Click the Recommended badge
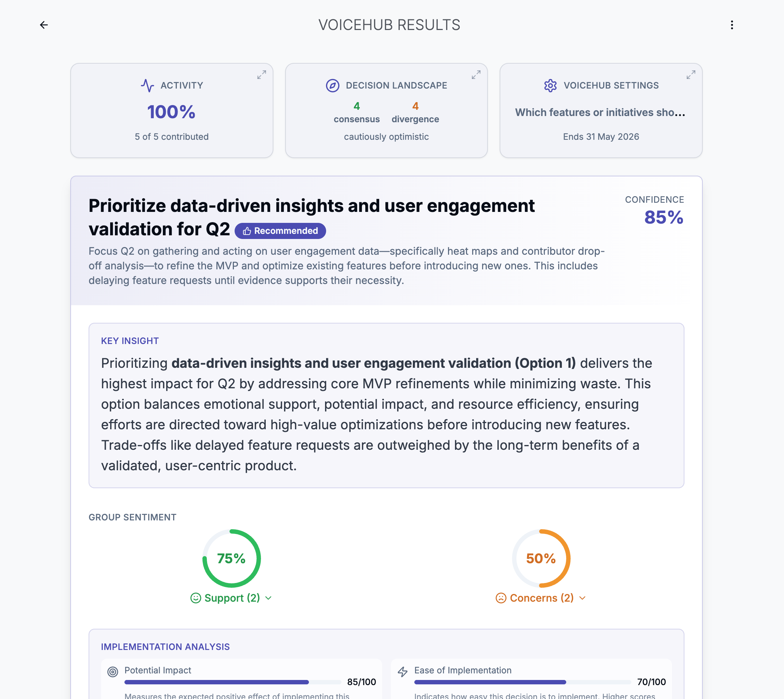 tap(280, 231)
